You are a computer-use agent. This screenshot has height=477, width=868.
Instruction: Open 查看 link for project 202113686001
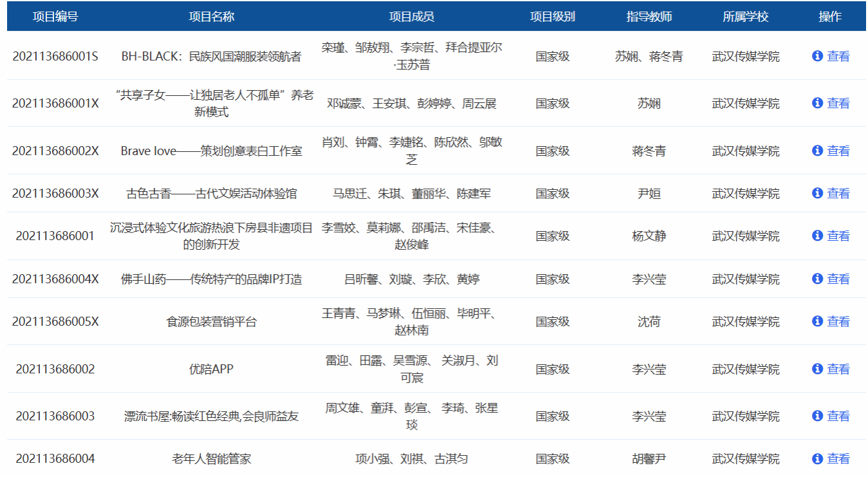(x=838, y=236)
